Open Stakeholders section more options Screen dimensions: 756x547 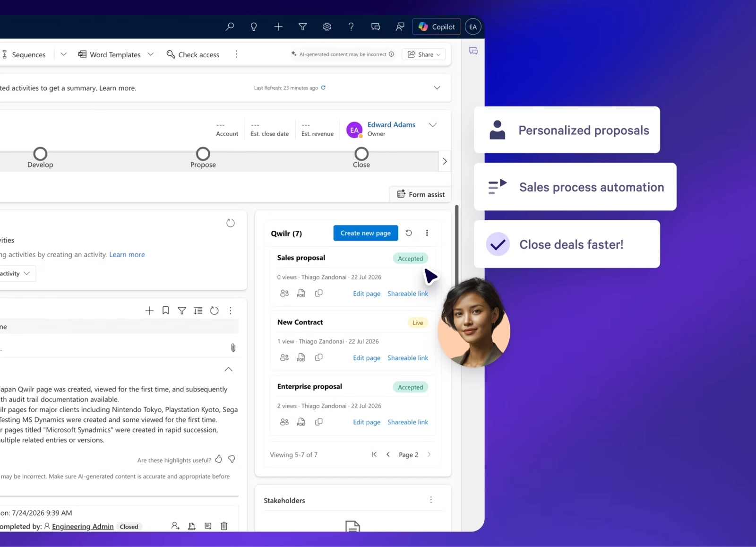pyautogui.click(x=431, y=500)
